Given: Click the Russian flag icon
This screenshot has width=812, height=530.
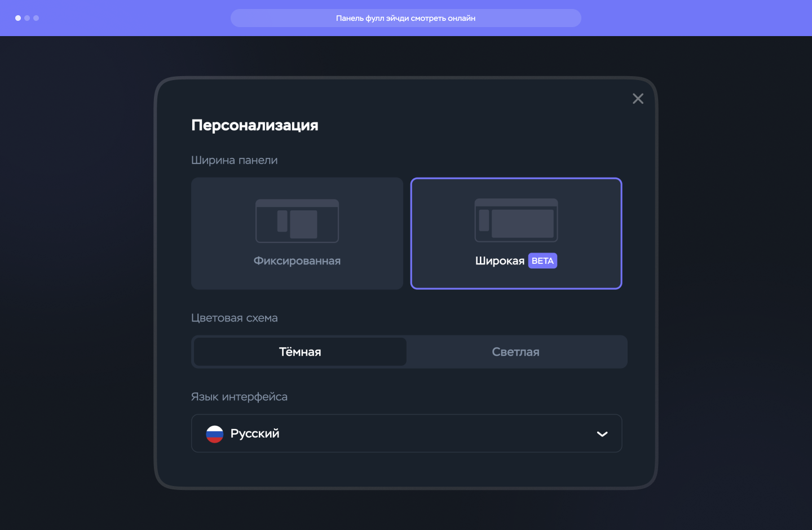Looking at the screenshot, I should click(215, 434).
